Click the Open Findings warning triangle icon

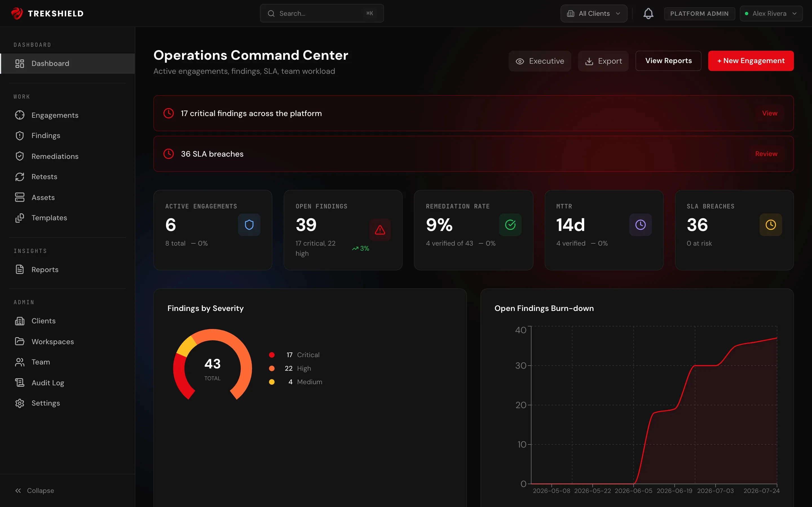tap(380, 230)
